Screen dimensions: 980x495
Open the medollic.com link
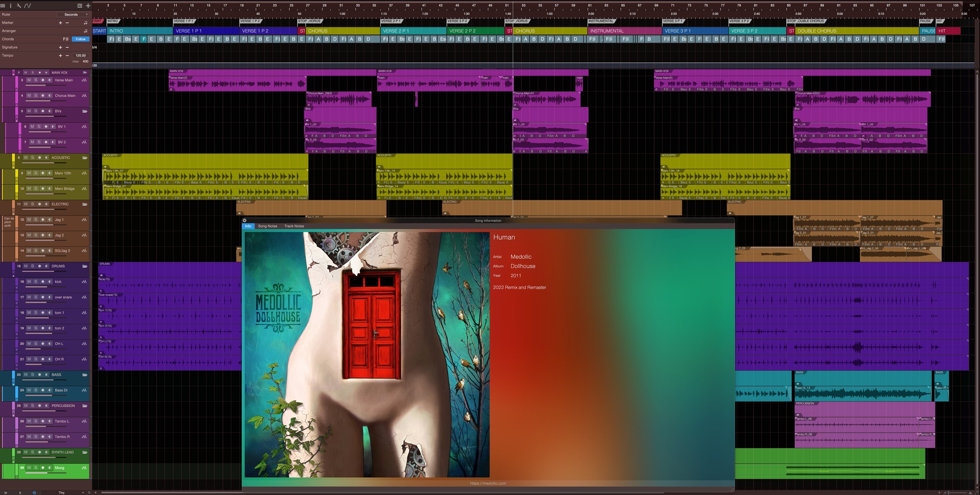tap(488, 484)
